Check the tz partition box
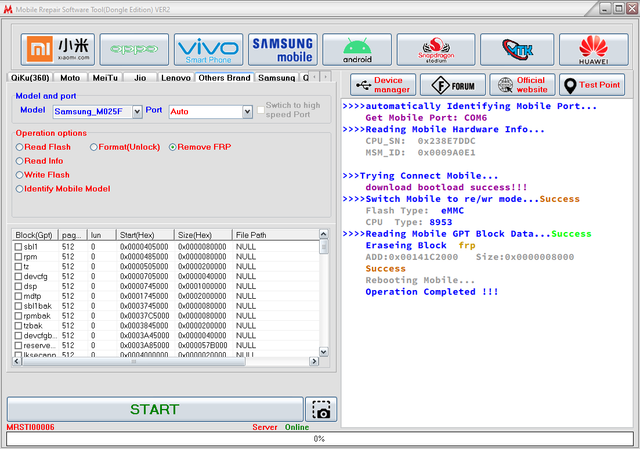 18,267
